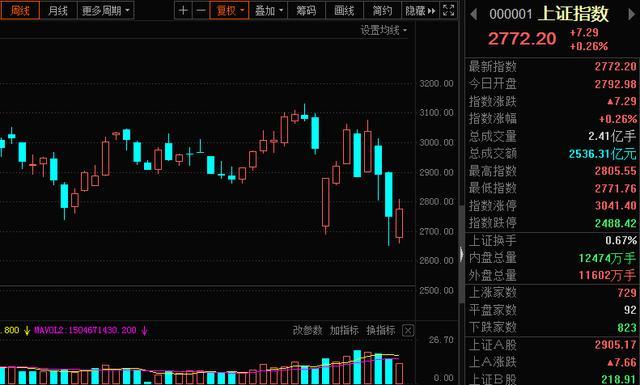The width and height of the screenshot is (640, 385).
Task: Click the 加指标 add indicator link
Action: (344, 330)
